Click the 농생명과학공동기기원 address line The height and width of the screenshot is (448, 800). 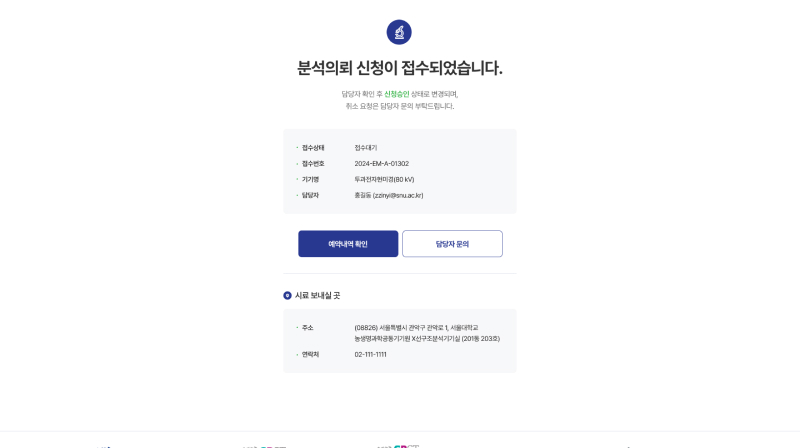427,339
